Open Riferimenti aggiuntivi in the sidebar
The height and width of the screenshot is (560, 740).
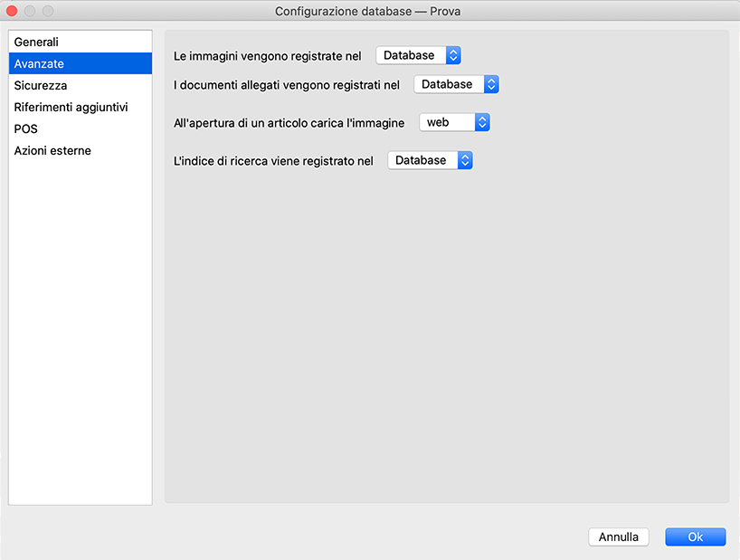point(71,108)
